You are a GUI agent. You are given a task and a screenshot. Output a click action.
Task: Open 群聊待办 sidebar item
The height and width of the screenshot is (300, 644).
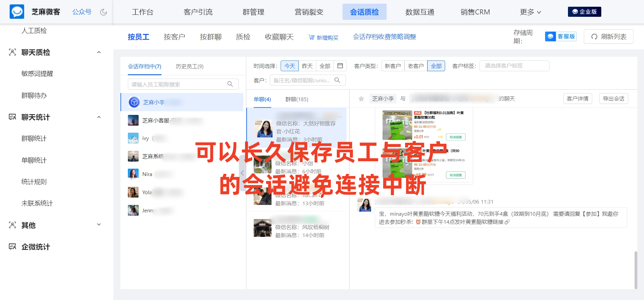(x=34, y=95)
